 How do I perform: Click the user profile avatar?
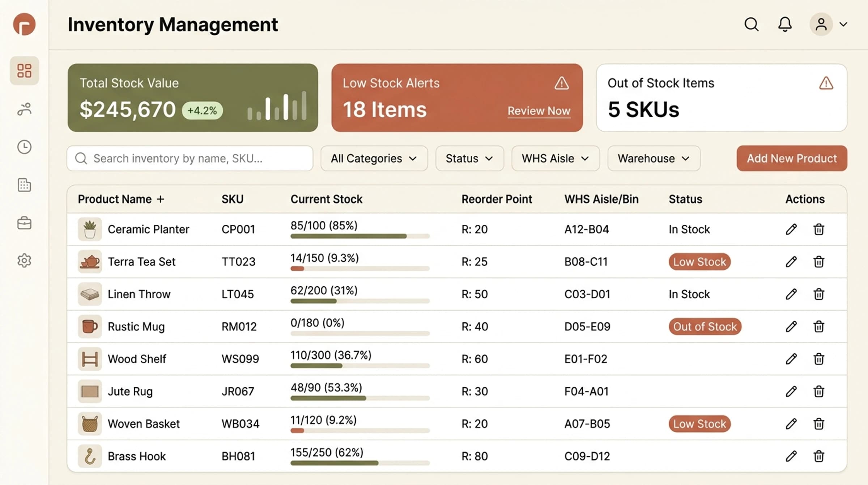(821, 24)
